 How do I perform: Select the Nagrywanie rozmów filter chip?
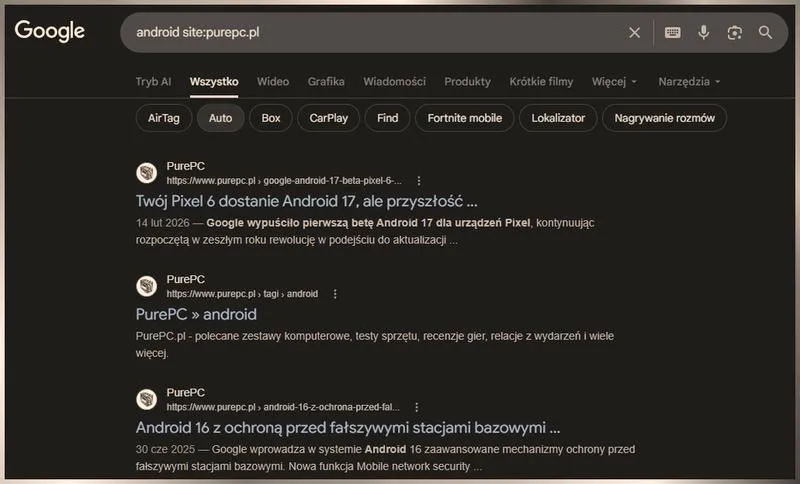(x=664, y=118)
